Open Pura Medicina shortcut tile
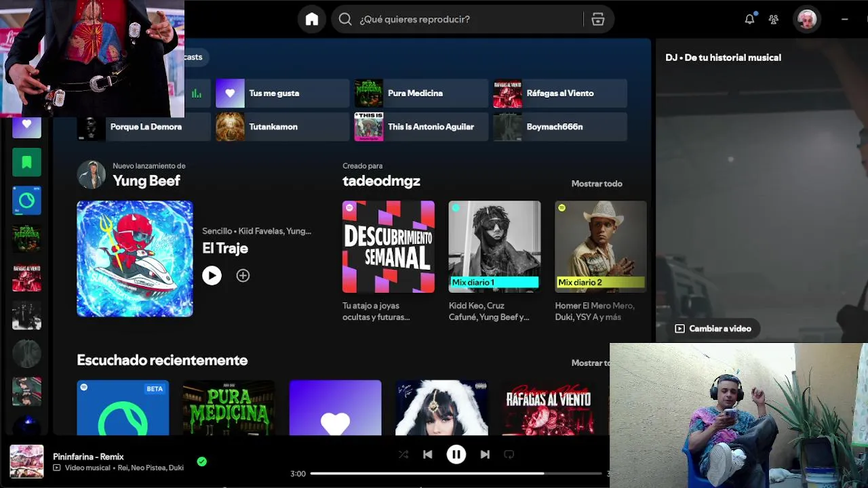The width and height of the screenshot is (868, 488). [x=421, y=94]
